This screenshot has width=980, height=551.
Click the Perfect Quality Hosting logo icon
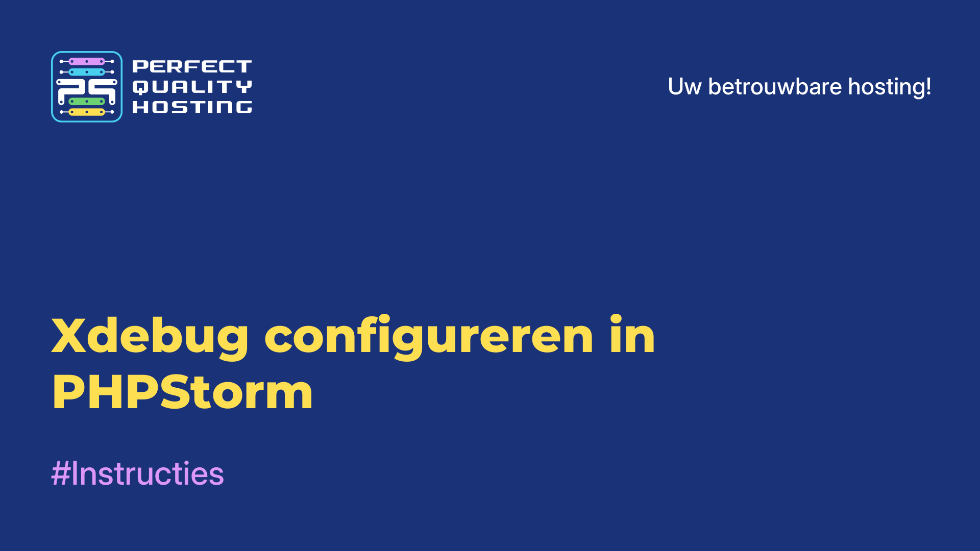pos(86,86)
